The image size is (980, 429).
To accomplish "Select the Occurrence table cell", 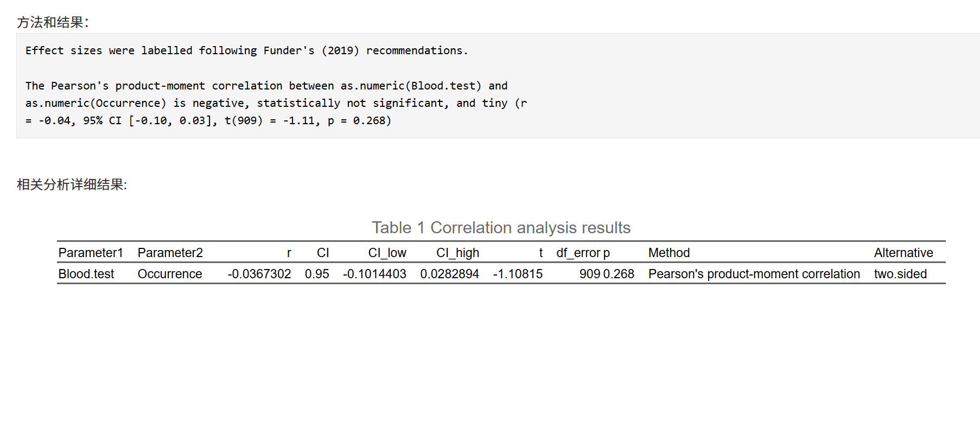I will point(170,274).
